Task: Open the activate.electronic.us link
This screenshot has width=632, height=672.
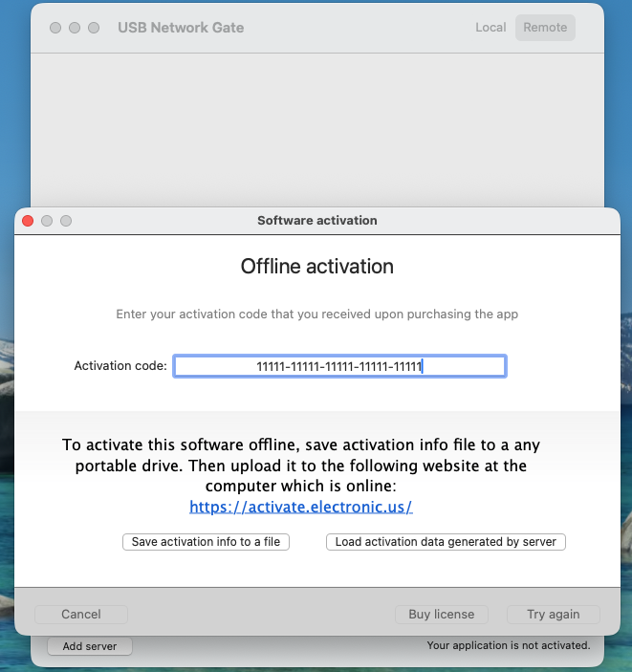Action: click(301, 507)
